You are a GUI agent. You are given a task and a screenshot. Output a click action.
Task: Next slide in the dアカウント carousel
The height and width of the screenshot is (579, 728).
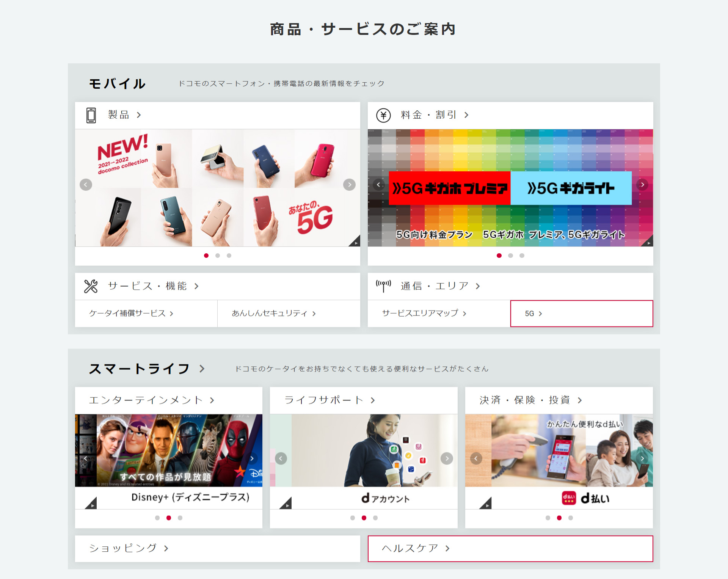[447, 458]
